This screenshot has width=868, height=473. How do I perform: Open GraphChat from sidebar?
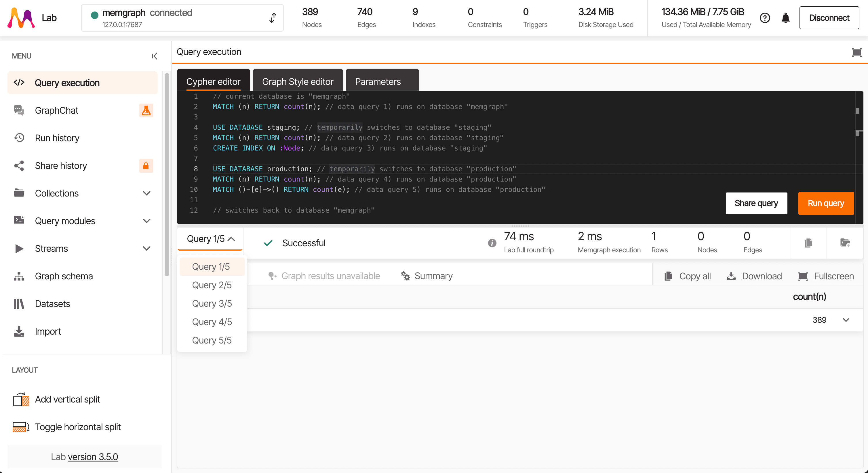pos(83,110)
